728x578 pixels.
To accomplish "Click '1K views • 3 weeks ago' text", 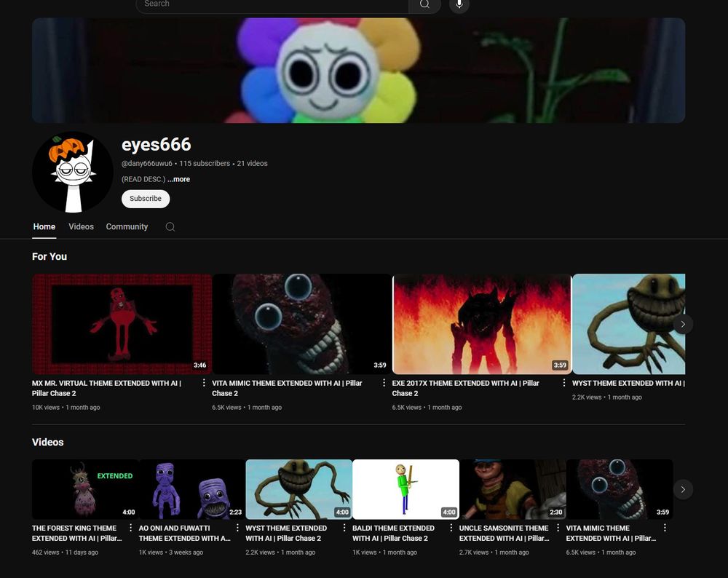I will [171, 552].
